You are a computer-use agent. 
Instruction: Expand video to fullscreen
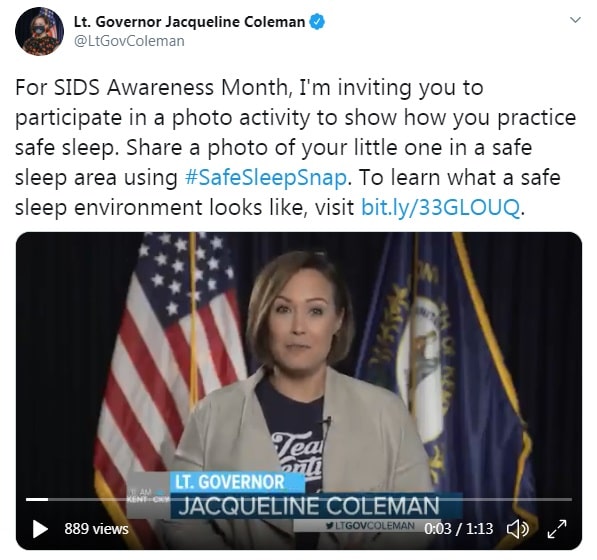coord(557,529)
